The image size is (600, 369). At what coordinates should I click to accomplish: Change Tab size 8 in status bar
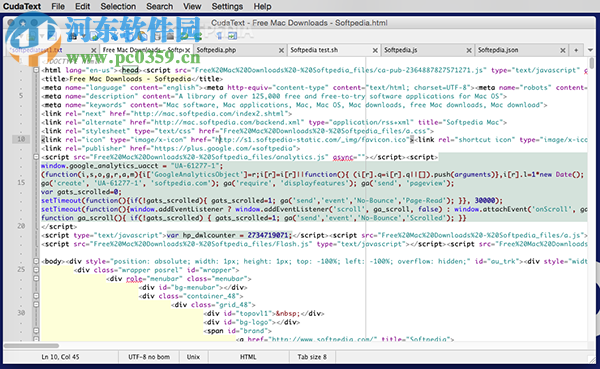pos(312,357)
